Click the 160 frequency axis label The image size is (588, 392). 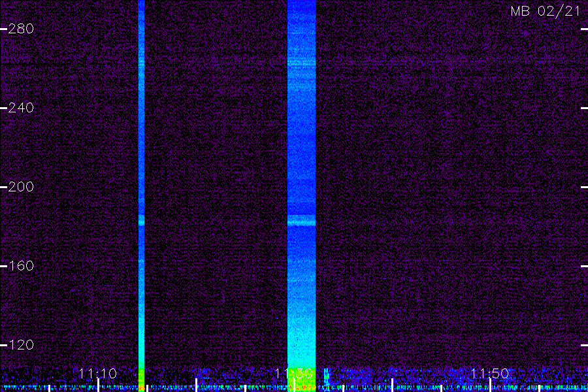pos(21,266)
